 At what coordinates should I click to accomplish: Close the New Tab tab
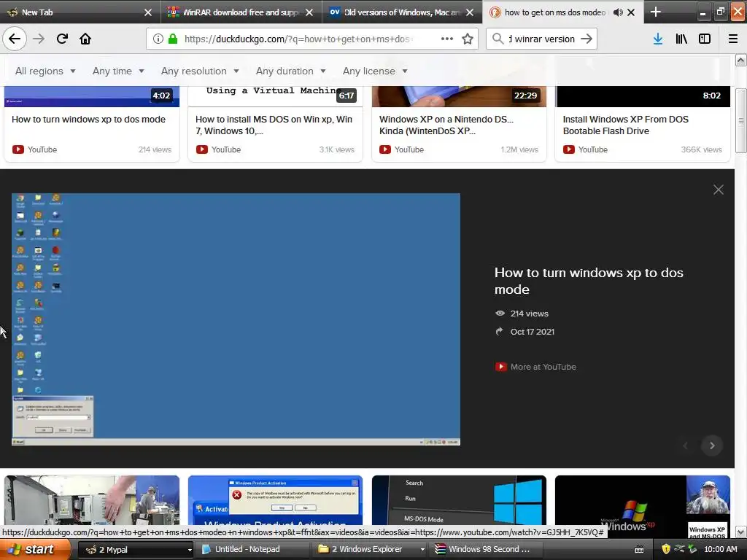click(148, 12)
